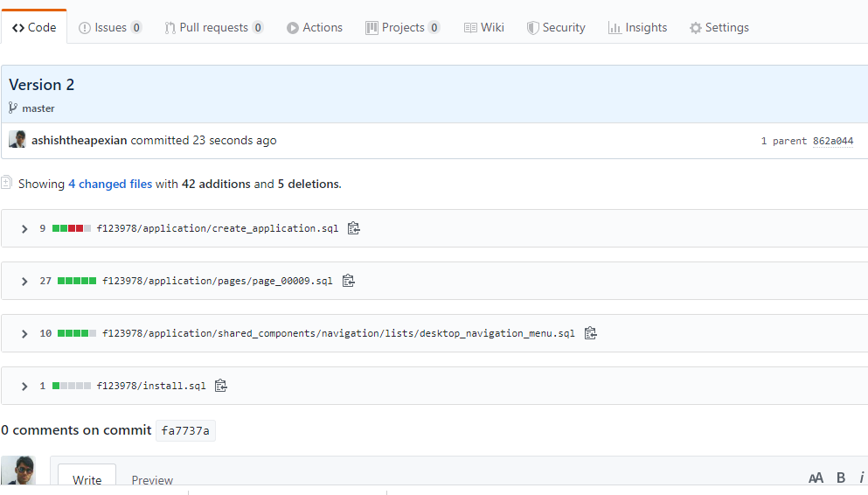
Task: Copy path of page_00009.sql file
Action: (348, 281)
